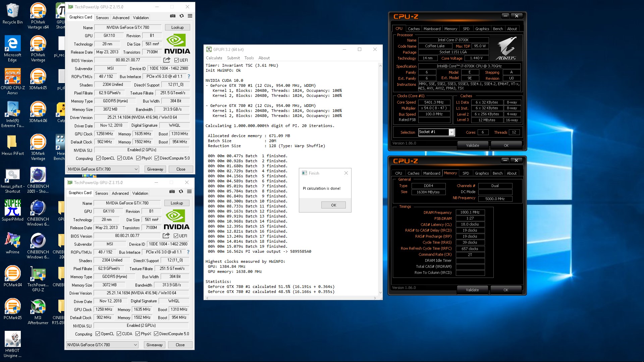Screen dimensions: 644x362
Task: Toggle PhysX checkbox in top GPU-Z
Action: 138,158
